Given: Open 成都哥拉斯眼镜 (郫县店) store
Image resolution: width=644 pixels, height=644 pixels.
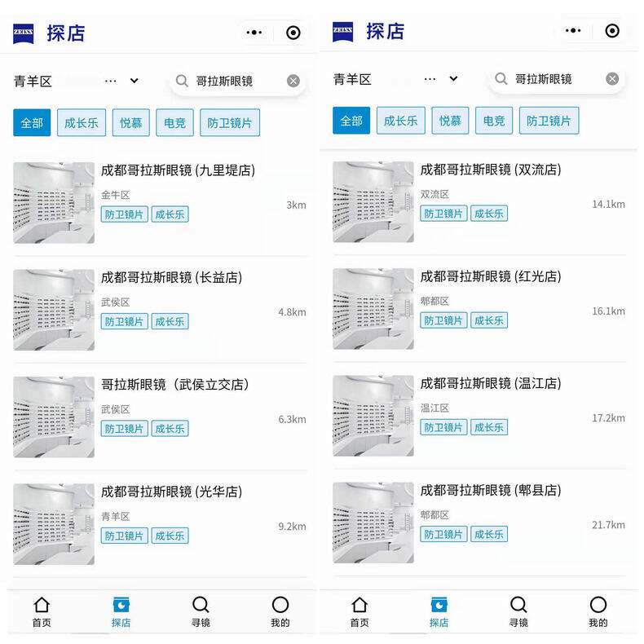Looking at the screenshot, I should pos(491,490).
